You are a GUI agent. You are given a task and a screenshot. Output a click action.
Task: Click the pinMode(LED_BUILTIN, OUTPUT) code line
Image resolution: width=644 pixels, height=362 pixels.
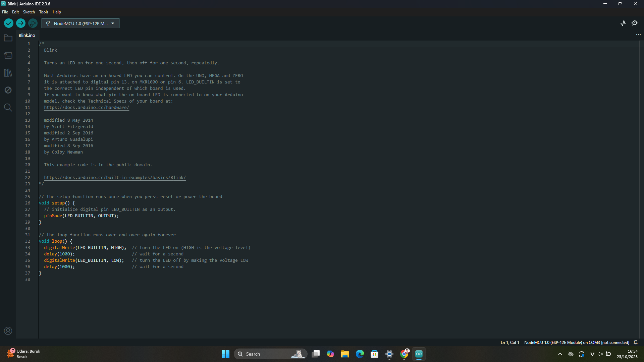click(x=81, y=216)
